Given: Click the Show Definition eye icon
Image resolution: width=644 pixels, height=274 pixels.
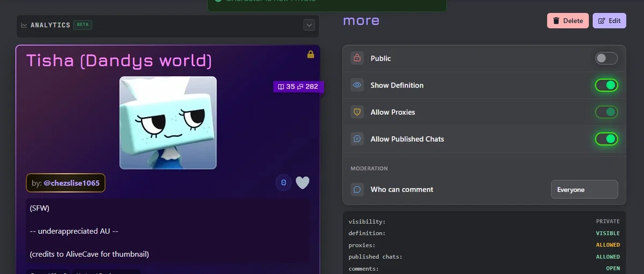Looking at the screenshot, I should (x=357, y=85).
